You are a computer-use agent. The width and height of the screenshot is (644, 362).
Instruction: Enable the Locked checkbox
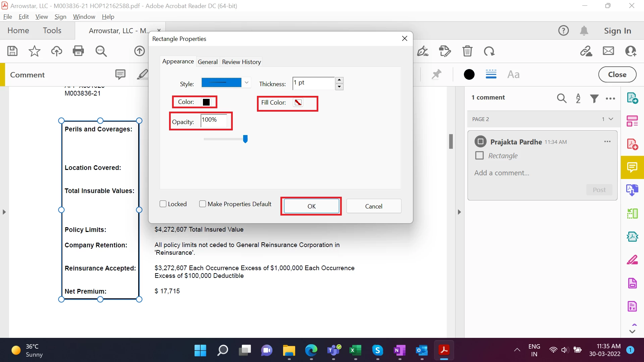coord(163,204)
